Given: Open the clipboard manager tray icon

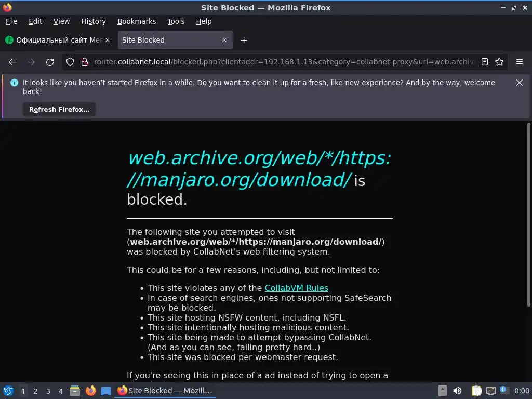Looking at the screenshot, I should [476, 391].
